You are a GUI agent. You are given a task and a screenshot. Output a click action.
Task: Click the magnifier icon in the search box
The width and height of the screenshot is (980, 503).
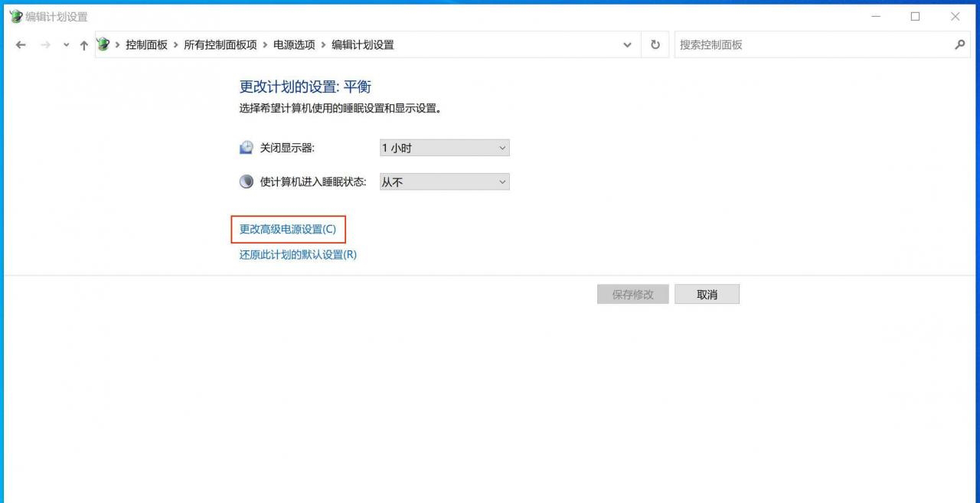(960, 45)
